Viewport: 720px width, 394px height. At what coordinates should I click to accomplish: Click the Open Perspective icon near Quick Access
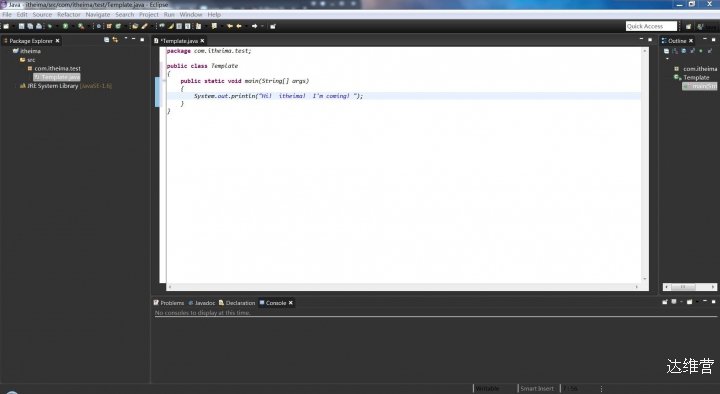pyautogui.click(x=688, y=27)
